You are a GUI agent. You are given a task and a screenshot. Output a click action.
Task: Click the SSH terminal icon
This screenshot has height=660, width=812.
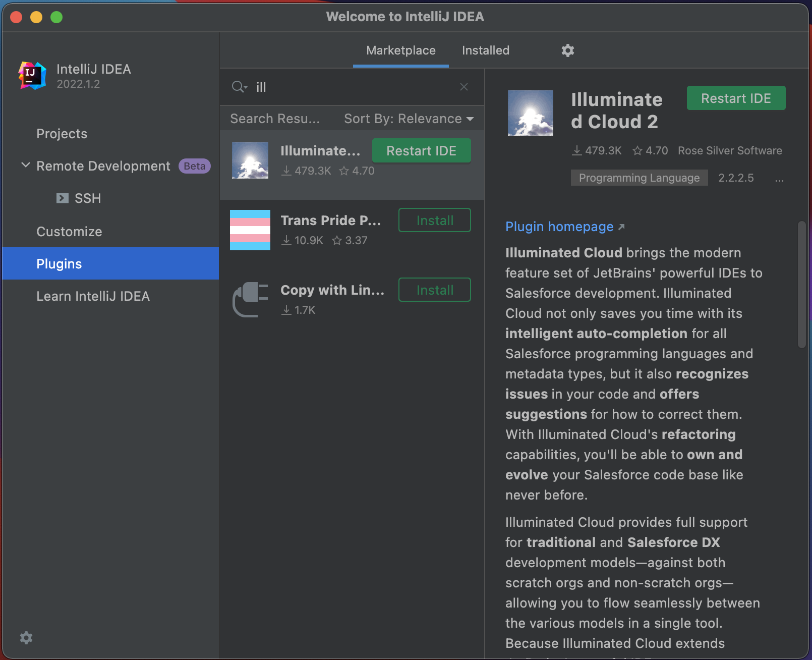coord(63,198)
